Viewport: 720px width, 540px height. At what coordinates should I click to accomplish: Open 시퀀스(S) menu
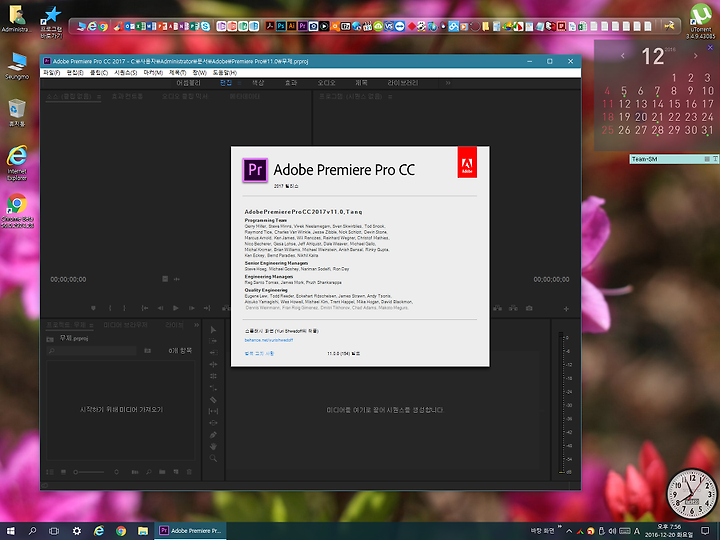coord(126,73)
